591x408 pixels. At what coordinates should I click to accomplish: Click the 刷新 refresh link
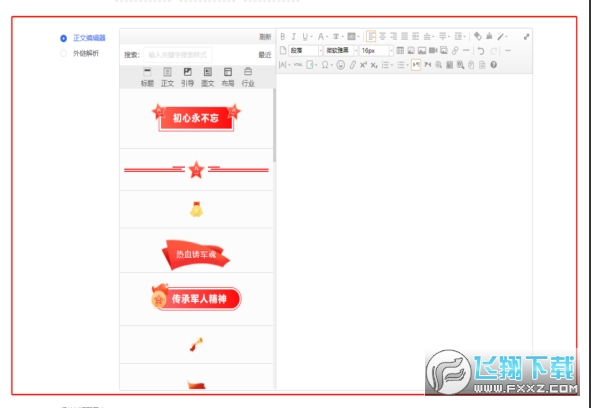tap(265, 37)
